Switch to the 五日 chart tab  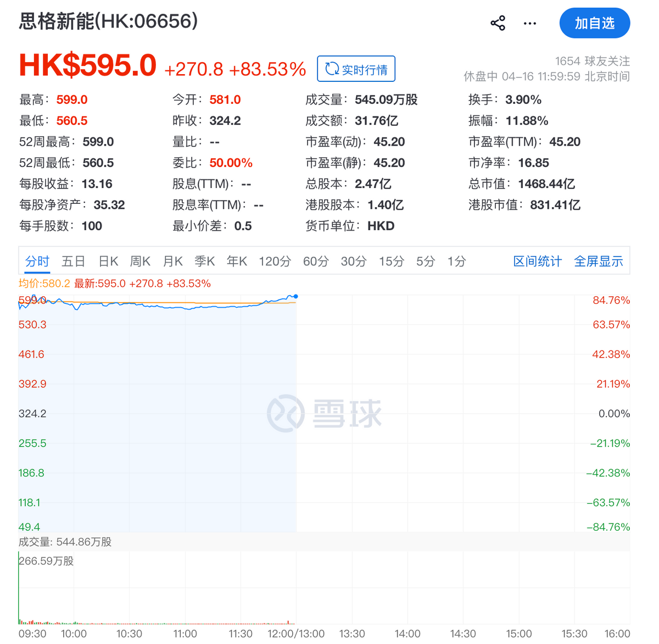[x=73, y=261]
